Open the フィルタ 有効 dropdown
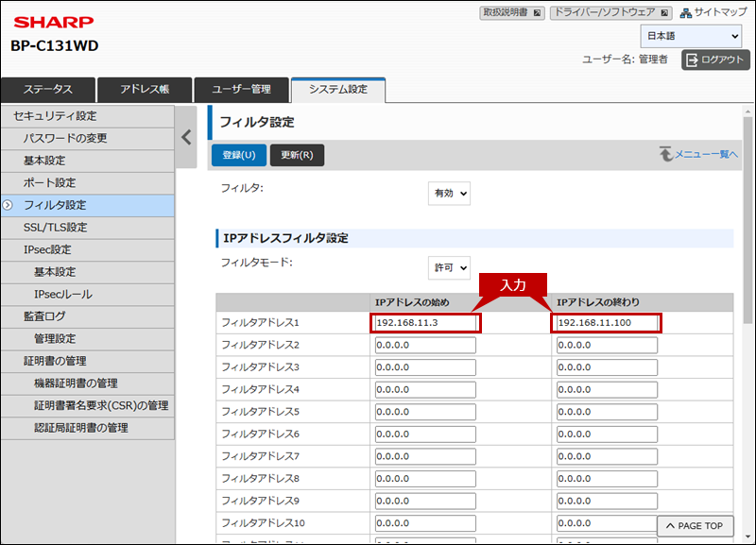 tap(449, 193)
